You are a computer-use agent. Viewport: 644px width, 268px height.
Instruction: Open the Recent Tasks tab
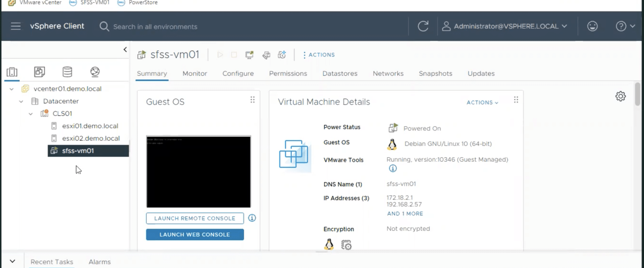52,262
